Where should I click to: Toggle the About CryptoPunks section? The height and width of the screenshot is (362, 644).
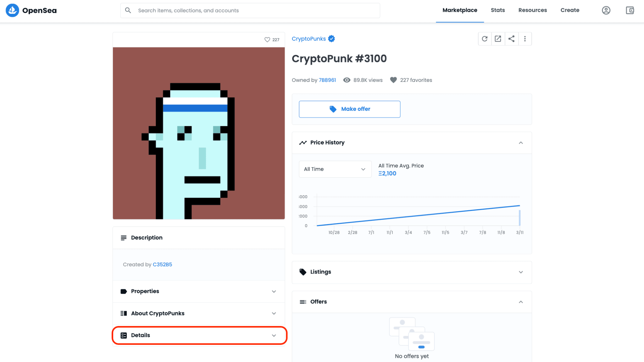coord(199,313)
